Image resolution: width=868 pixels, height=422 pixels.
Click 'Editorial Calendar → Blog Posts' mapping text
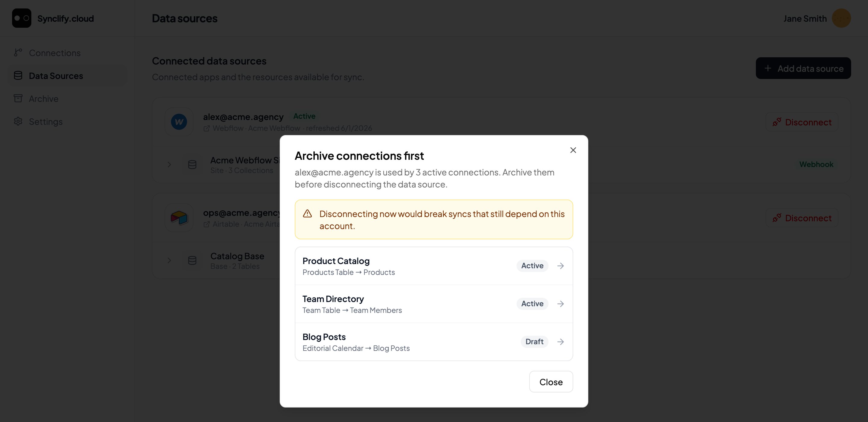[356, 348]
